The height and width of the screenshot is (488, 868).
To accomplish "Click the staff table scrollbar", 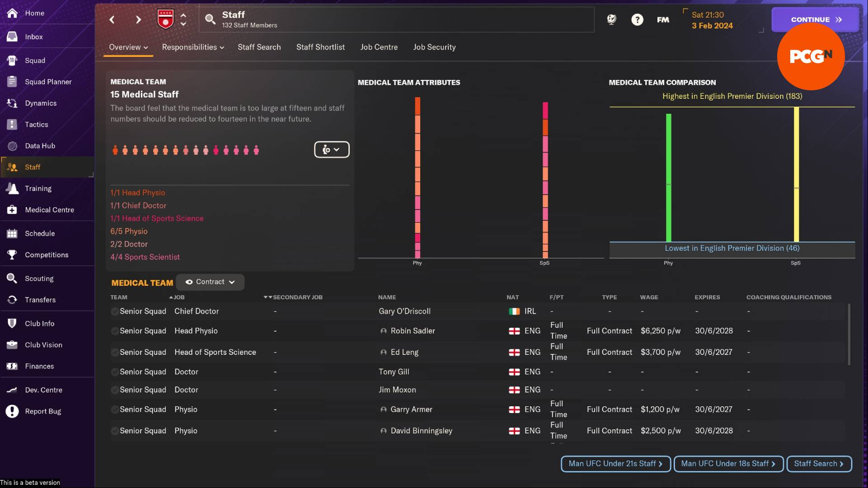I will point(849,334).
